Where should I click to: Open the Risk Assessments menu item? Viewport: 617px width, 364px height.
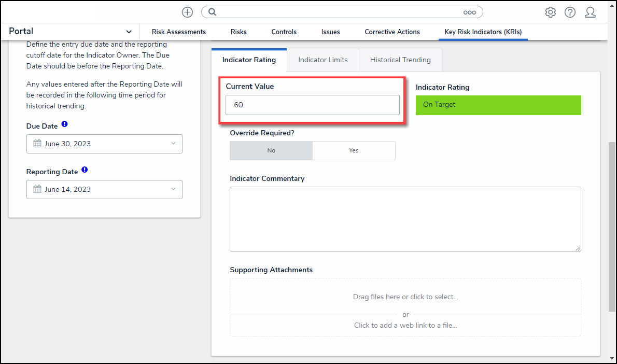[178, 32]
